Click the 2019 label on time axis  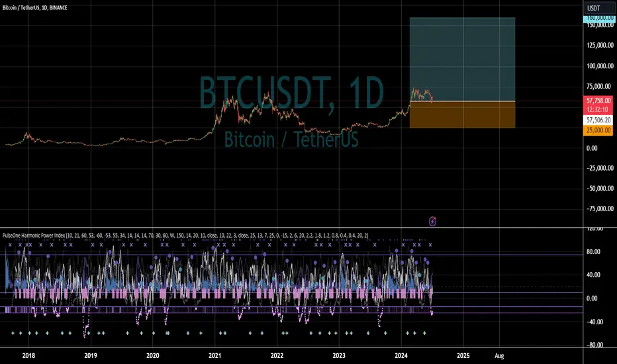[91, 356]
